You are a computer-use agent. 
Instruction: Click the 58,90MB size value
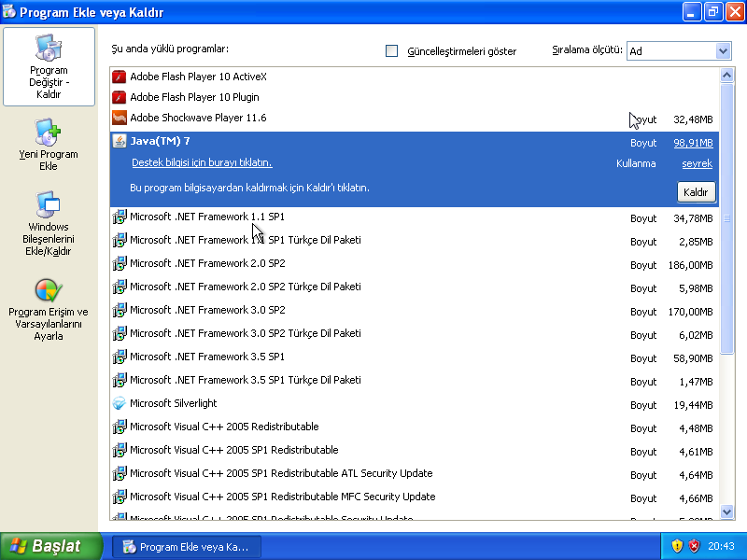693,358
